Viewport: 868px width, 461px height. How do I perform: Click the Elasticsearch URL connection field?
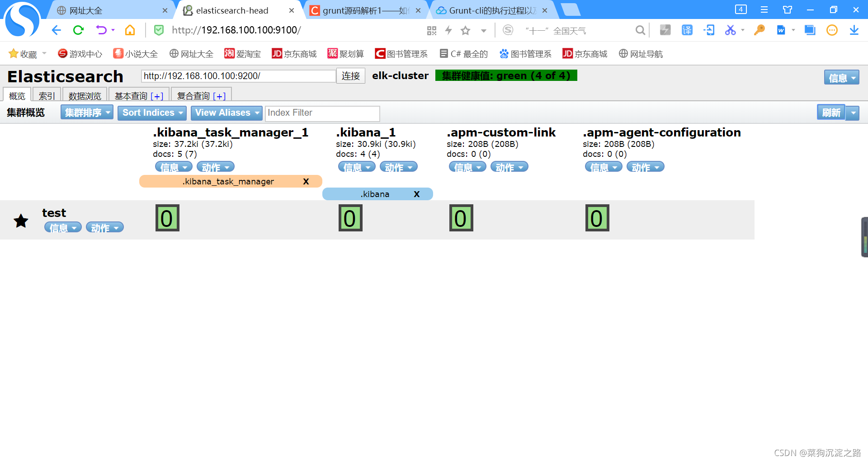pyautogui.click(x=238, y=76)
